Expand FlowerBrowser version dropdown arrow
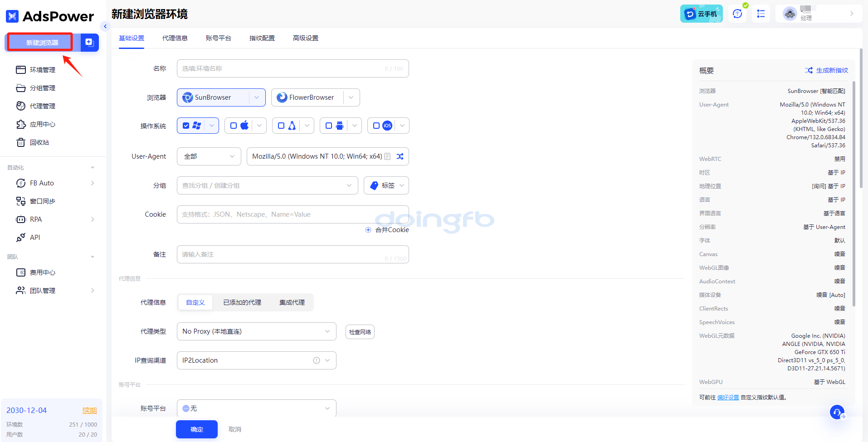The width and height of the screenshot is (868, 442). (351, 97)
